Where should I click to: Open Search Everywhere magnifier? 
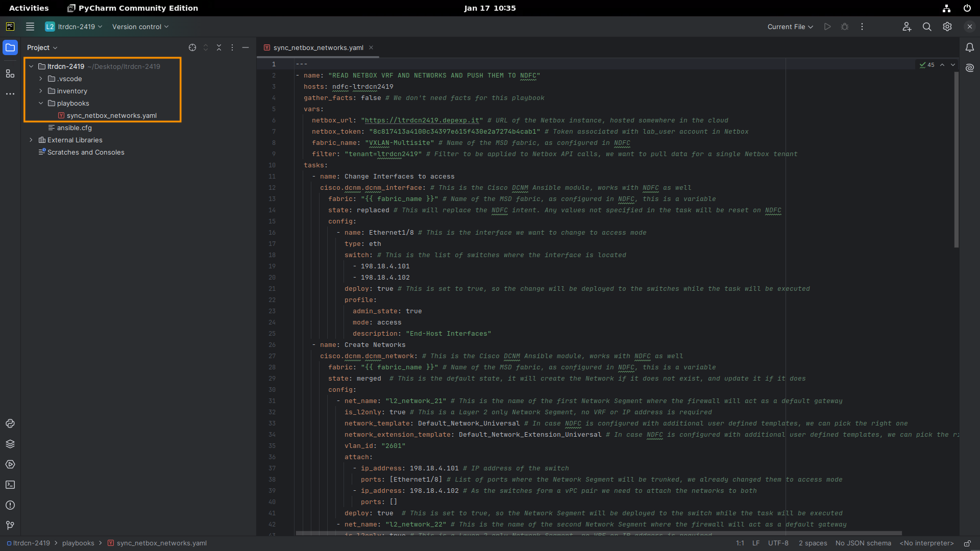(927, 27)
